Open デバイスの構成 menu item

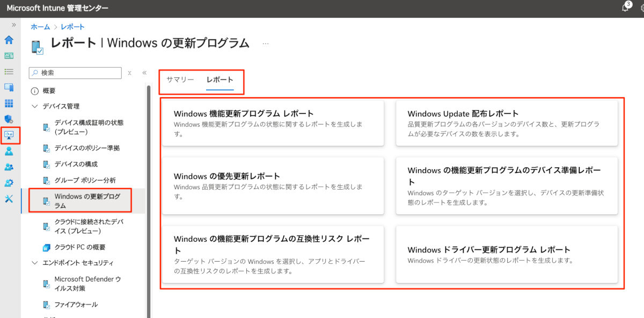[76, 164]
